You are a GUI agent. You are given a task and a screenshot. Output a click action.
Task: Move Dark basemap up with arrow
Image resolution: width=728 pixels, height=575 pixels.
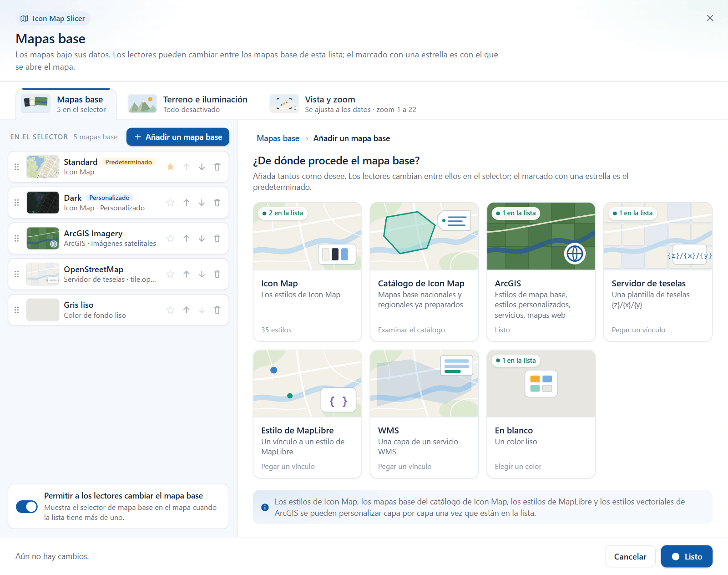point(187,203)
